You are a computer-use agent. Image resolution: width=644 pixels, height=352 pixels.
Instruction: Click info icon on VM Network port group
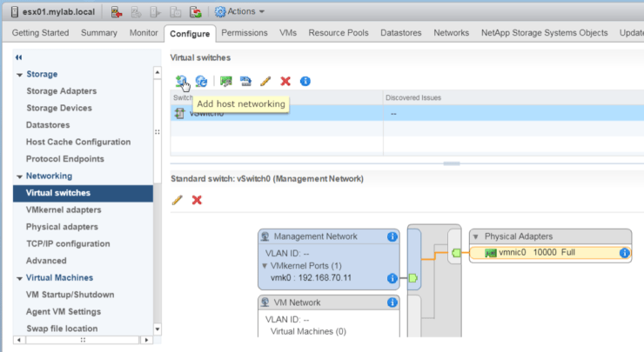point(392,302)
